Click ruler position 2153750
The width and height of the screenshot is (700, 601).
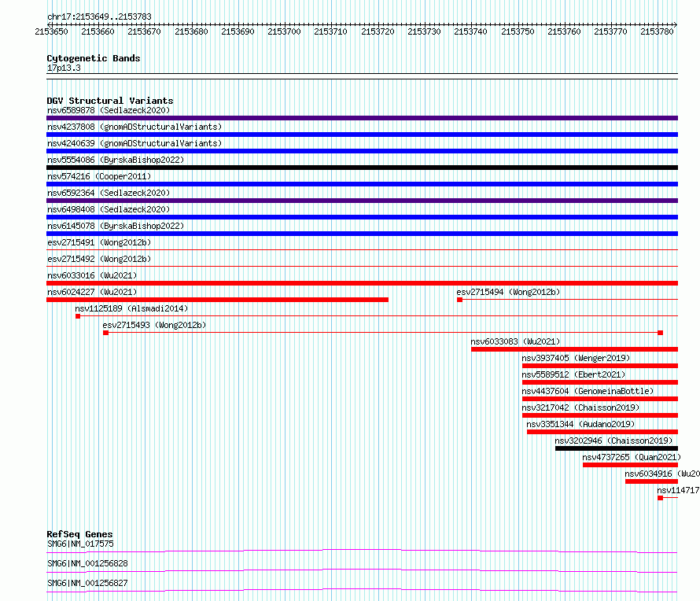[x=518, y=31]
